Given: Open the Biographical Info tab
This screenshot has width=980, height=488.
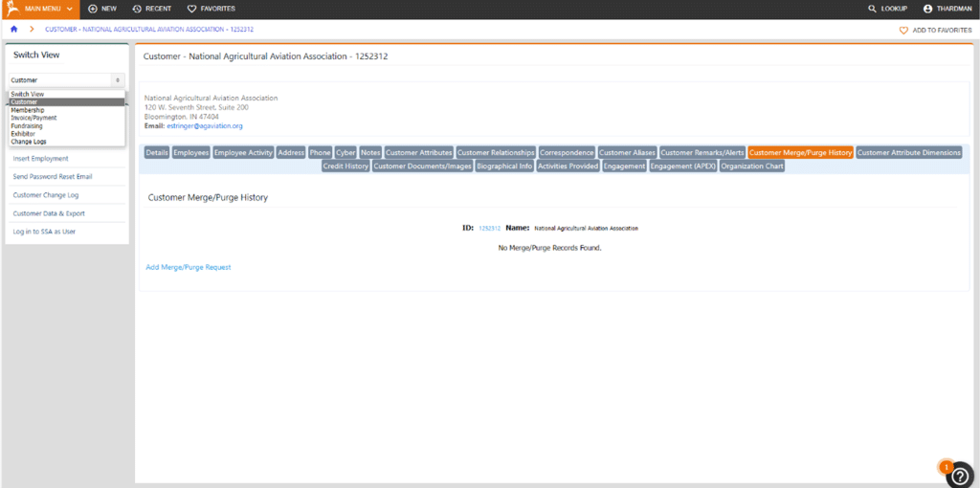Looking at the screenshot, I should pos(505,166).
